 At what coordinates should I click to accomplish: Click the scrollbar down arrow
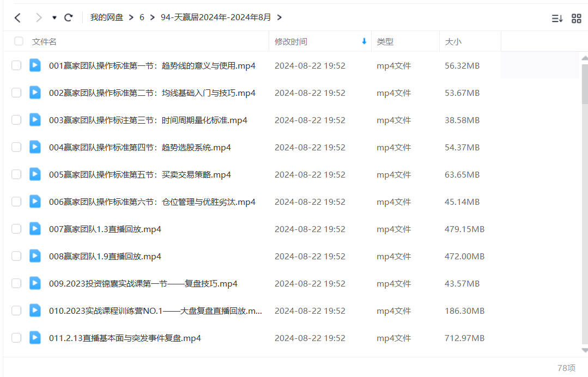pyautogui.click(x=585, y=350)
